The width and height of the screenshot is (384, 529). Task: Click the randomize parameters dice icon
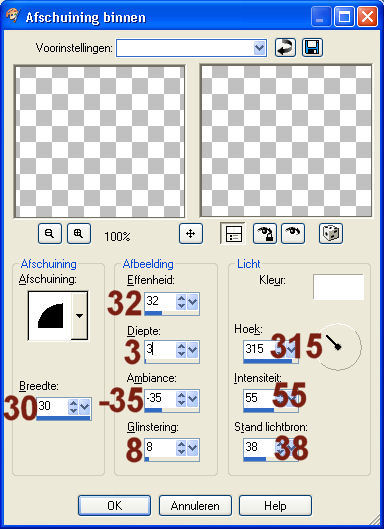(x=331, y=233)
